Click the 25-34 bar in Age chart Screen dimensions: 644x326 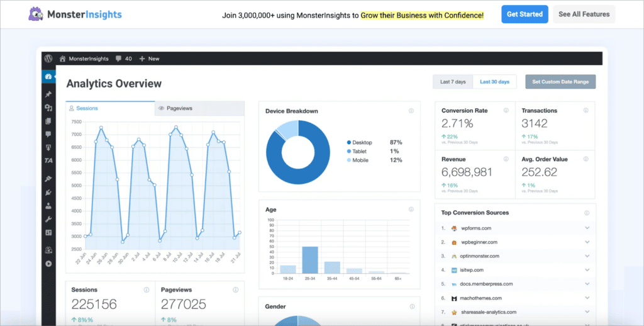pyautogui.click(x=310, y=260)
